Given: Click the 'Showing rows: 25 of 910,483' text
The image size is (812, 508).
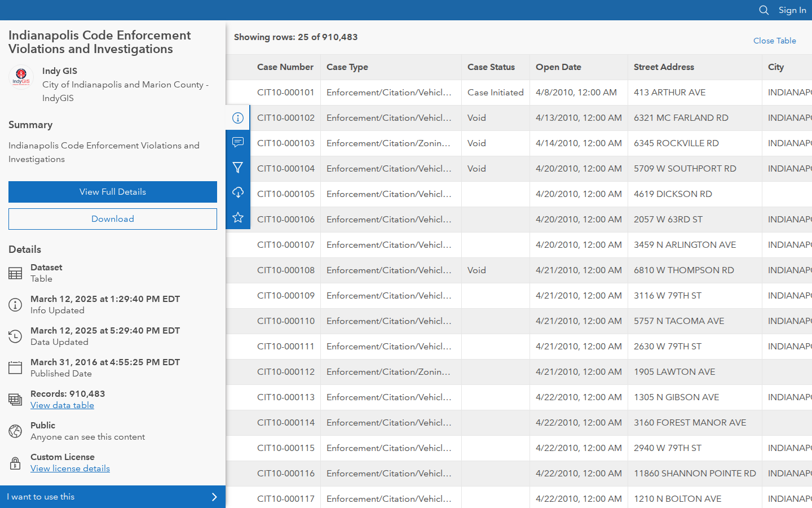Looking at the screenshot, I should [296, 37].
